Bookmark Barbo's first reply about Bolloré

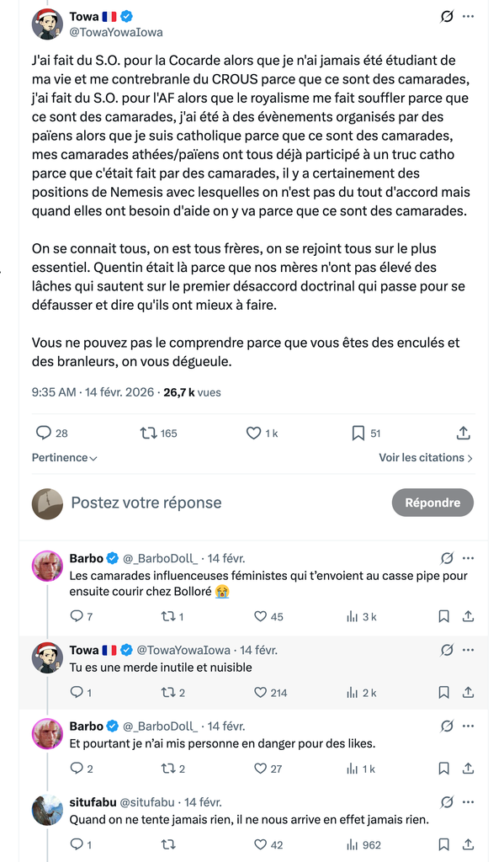pos(443,617)
